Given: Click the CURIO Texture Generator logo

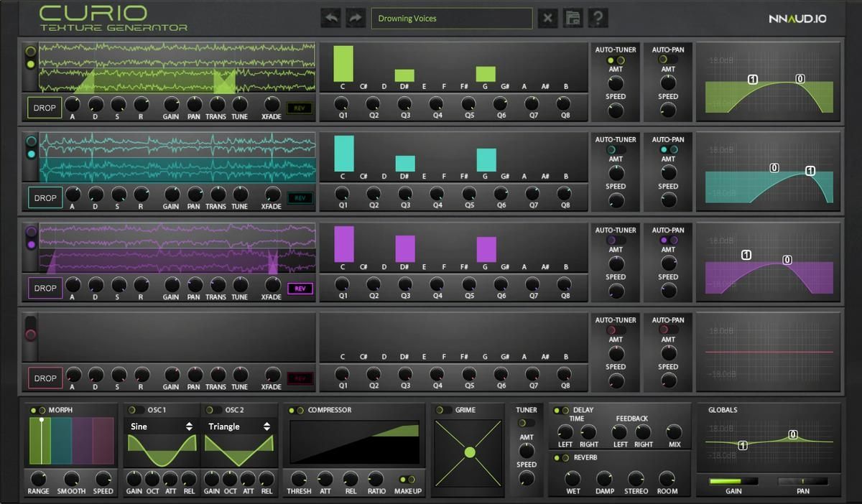Looking at the screenshot, I should coord(113,18).
